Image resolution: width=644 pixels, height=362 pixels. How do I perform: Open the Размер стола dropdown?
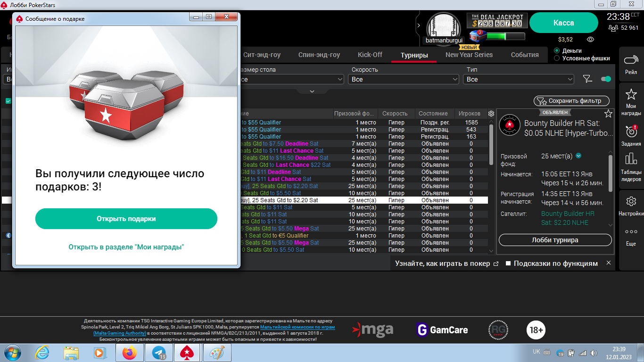click(x=292, y=79)
